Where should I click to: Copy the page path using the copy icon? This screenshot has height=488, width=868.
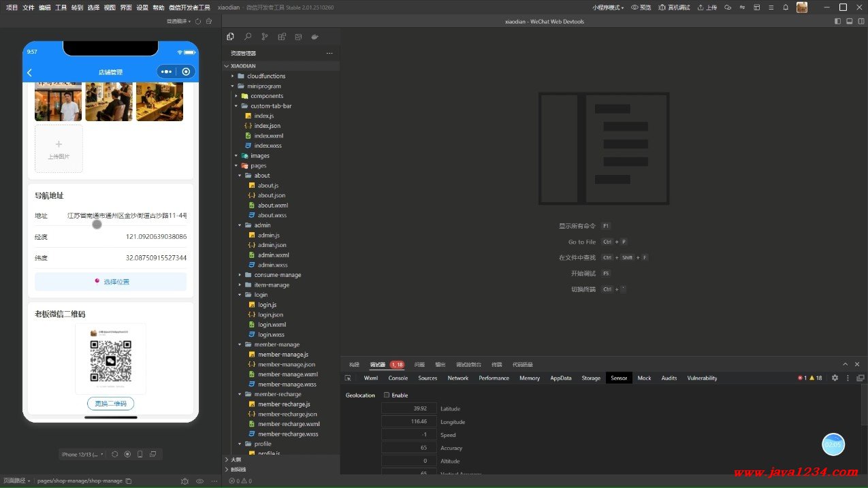[x=129, y=481]
